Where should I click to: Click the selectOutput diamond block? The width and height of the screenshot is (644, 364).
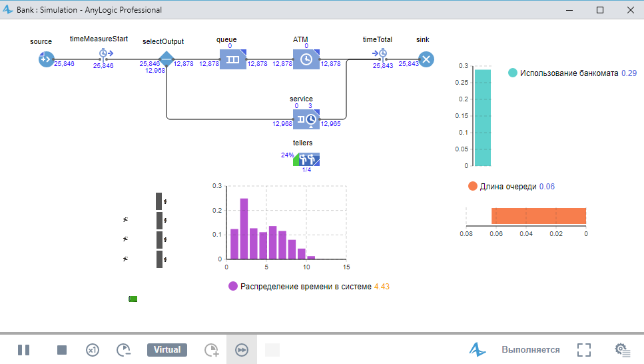pos(166,59)
